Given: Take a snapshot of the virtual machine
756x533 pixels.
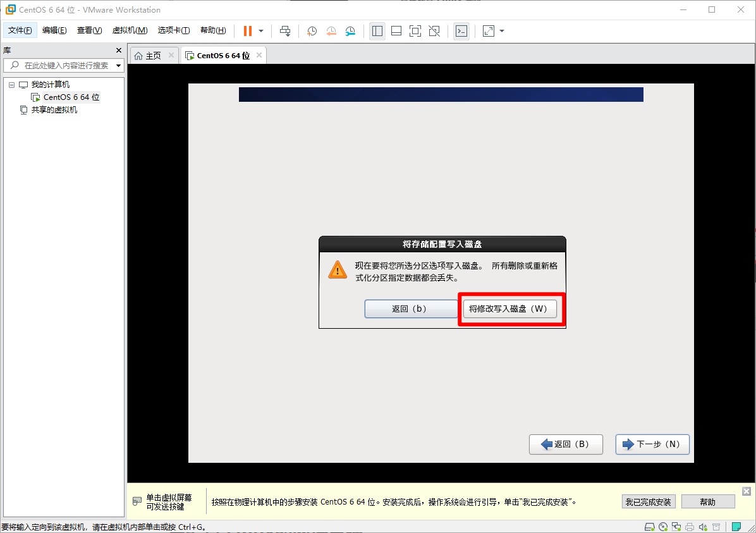Looking at the screenshot, I should (x=312, y=31).
